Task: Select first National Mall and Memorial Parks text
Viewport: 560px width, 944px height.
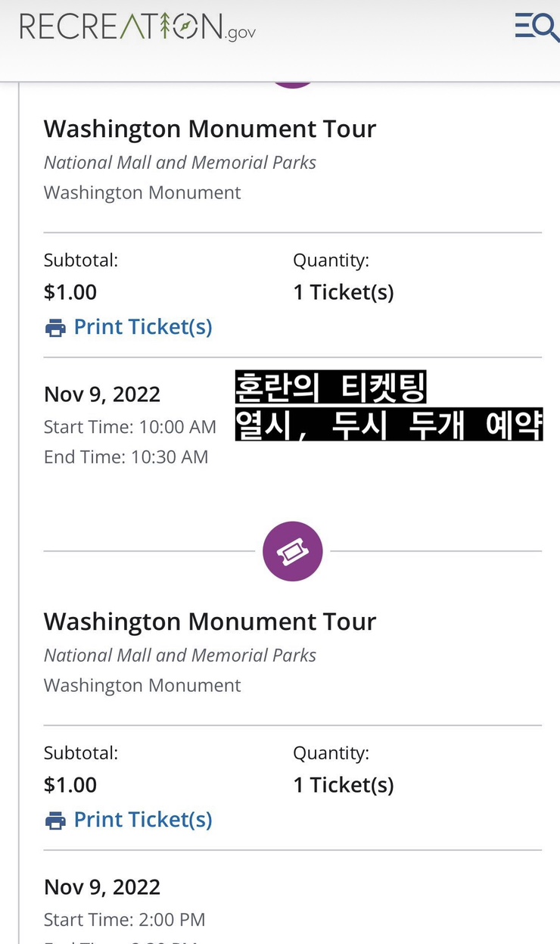Action: pyautogui.click(x=180, y=162)
